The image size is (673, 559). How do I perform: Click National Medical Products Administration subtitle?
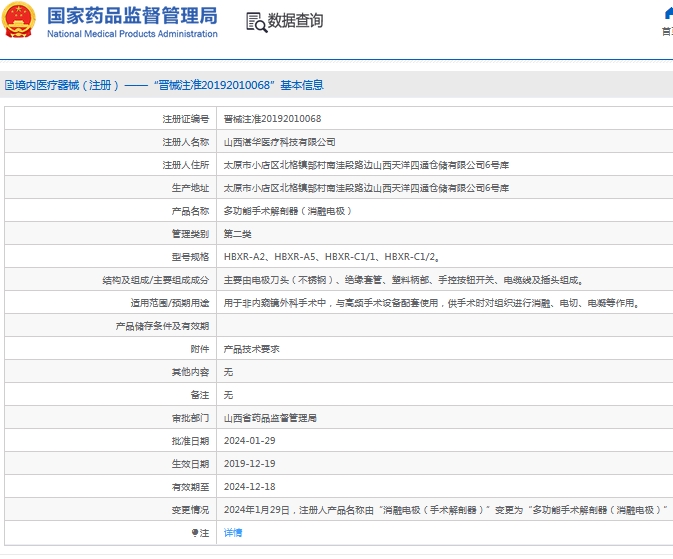coord(132,33)
